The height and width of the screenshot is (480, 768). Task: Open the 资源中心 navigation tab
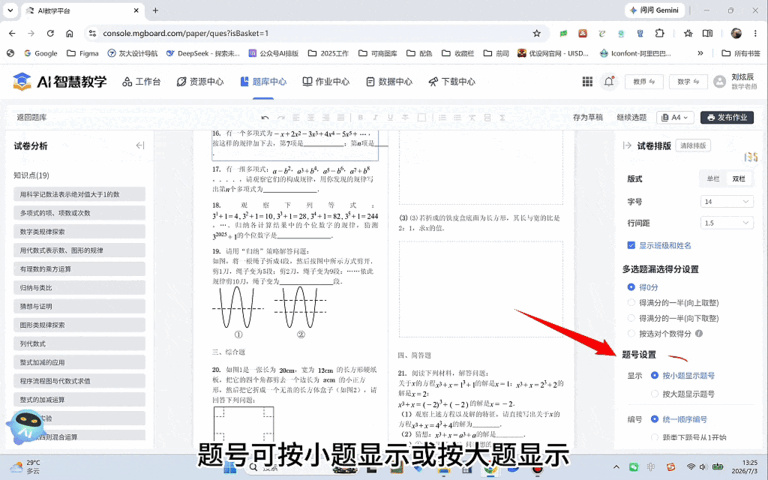200,82
